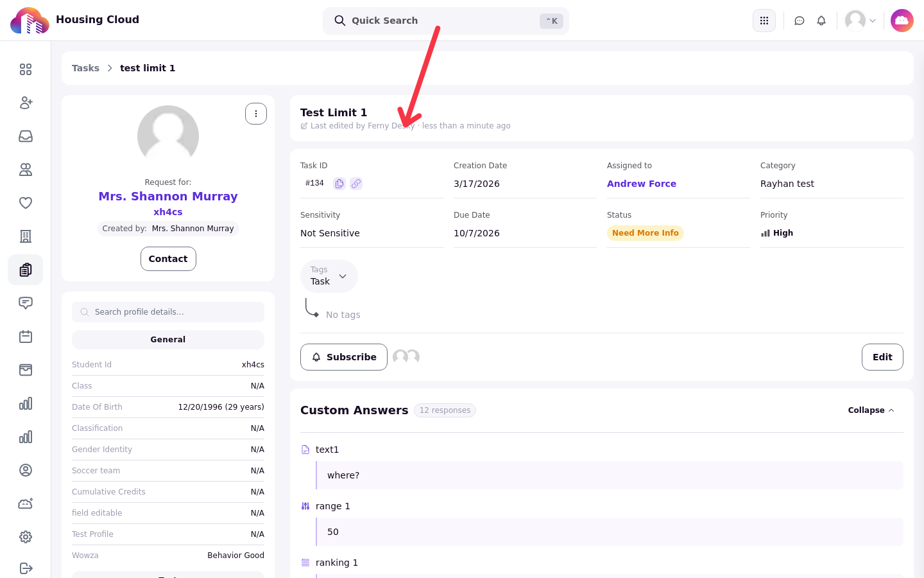
Task: Click the archive box sidebar icon
Action: (x=26, y=370)
